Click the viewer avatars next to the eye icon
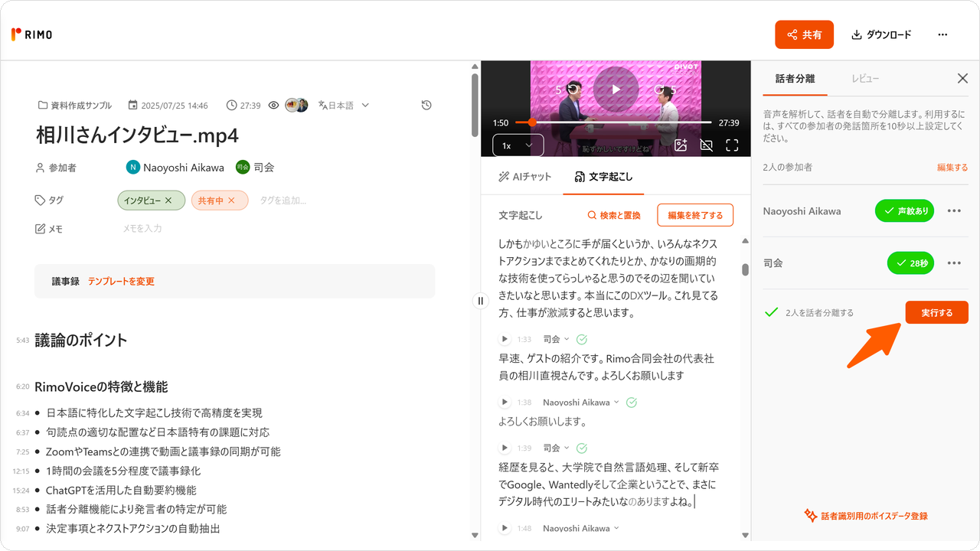 coord(296,106)
